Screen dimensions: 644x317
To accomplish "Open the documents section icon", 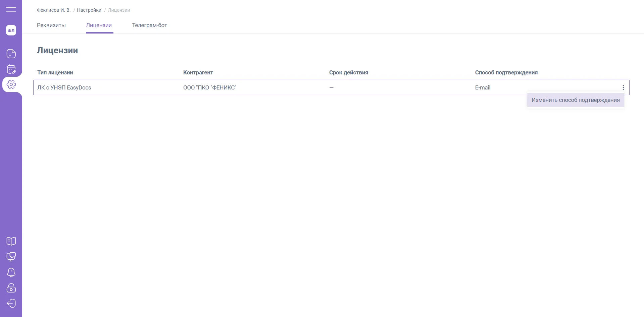I will [11, 54].
